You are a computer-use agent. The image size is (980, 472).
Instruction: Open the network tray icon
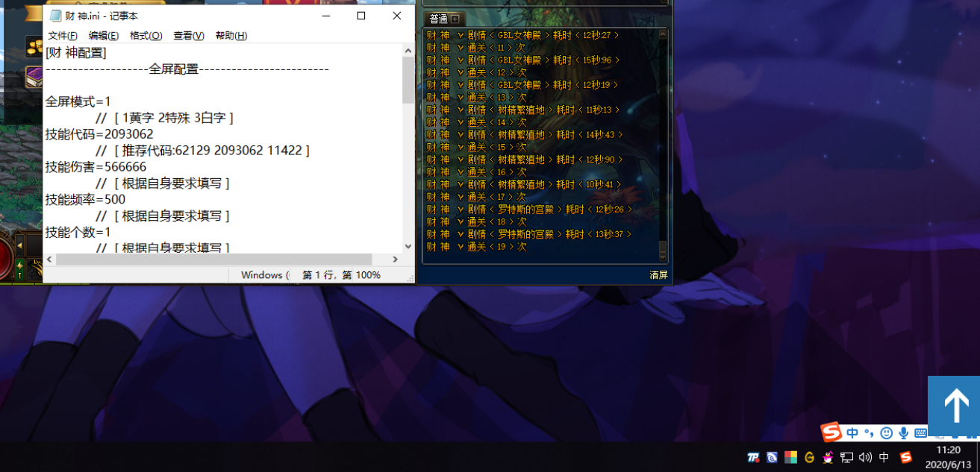tap(846, 457)
